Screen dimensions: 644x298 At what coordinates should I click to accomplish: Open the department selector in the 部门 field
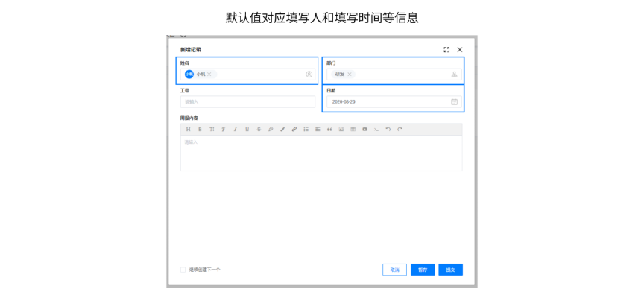click(x=454, y=74)
